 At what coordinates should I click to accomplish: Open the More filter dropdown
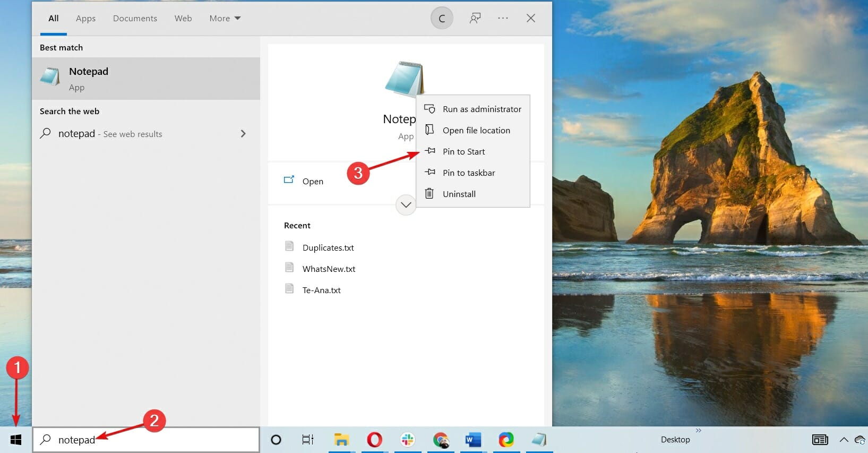pyautogui.click(x=225, y=19)
